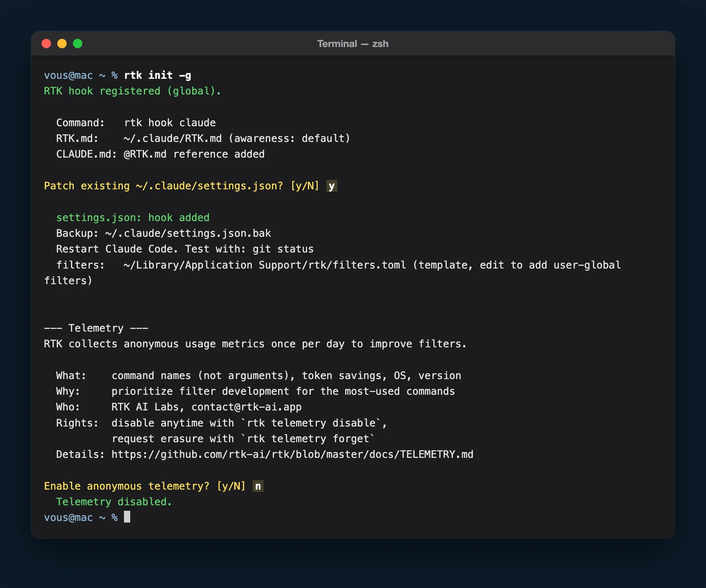This screenshot has width=706, height=588.
Task: Click the `rtk telemetry disable` command text
Action: coord(311,423)
